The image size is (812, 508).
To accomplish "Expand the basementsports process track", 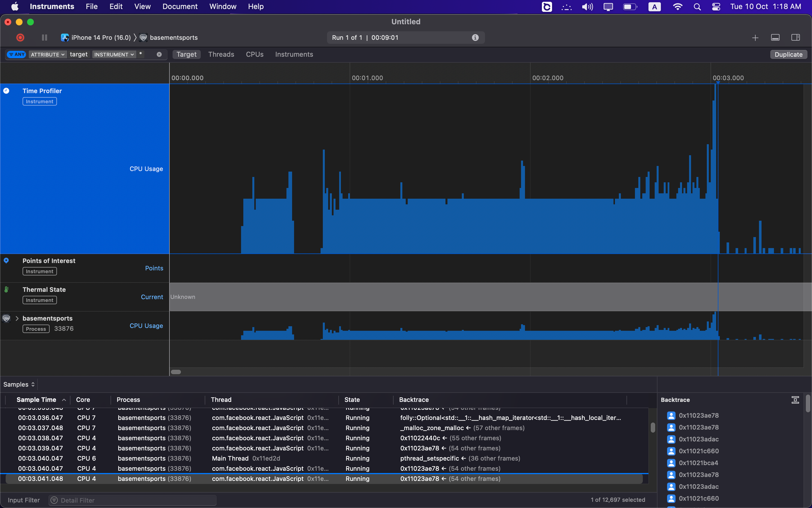I will pos(17,318).
